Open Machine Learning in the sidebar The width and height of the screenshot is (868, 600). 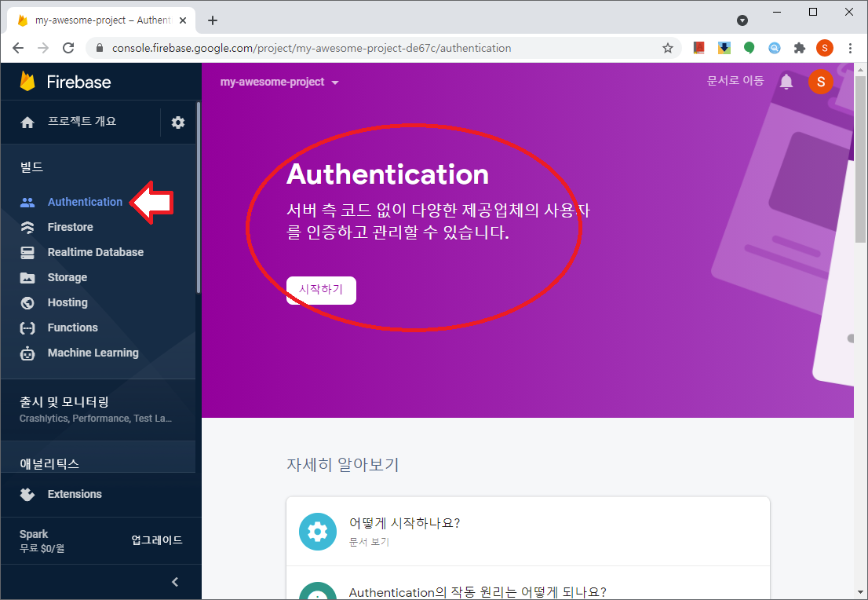pos(93,353)
